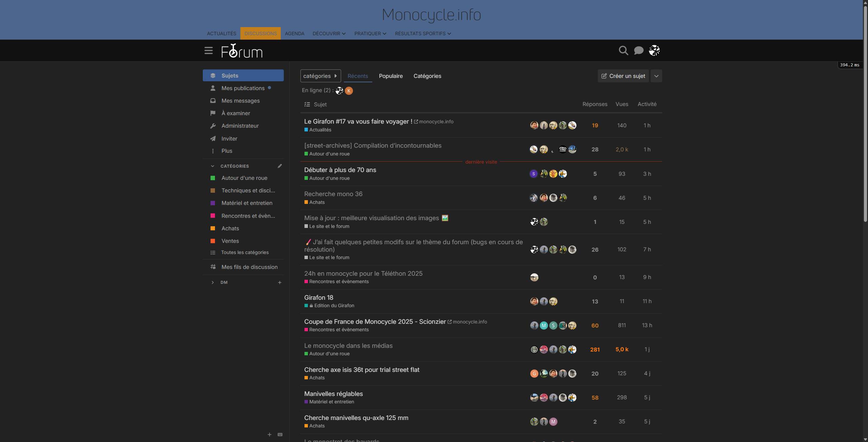Open dropdown arrow next to Créer un sujet
Image resolution: width=868 pixels, height=442 pixels.
coord(656,76)
